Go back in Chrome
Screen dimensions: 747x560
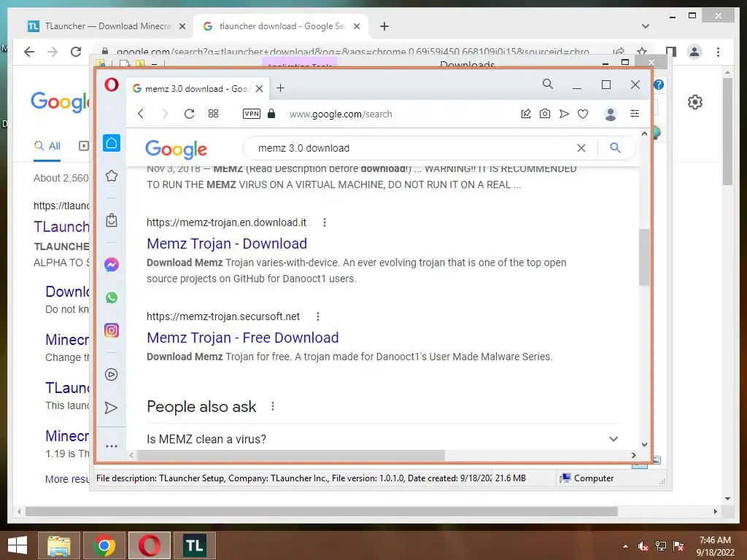pyautogui.click(x=29, y=52)
